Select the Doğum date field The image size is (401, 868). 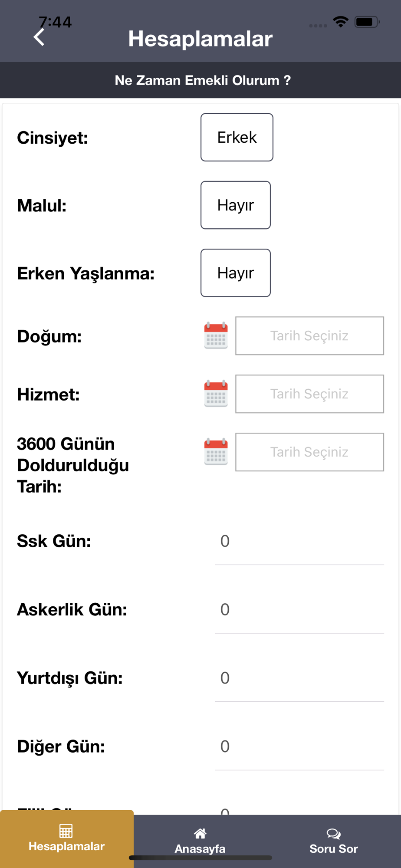click(x=310, y=336)
